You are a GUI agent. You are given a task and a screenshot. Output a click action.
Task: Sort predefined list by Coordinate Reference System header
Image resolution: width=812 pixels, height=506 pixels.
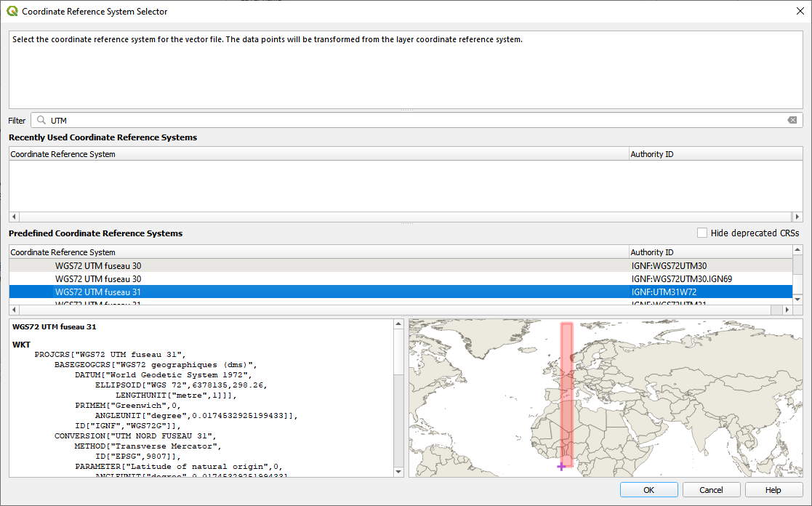pos(319,252)
